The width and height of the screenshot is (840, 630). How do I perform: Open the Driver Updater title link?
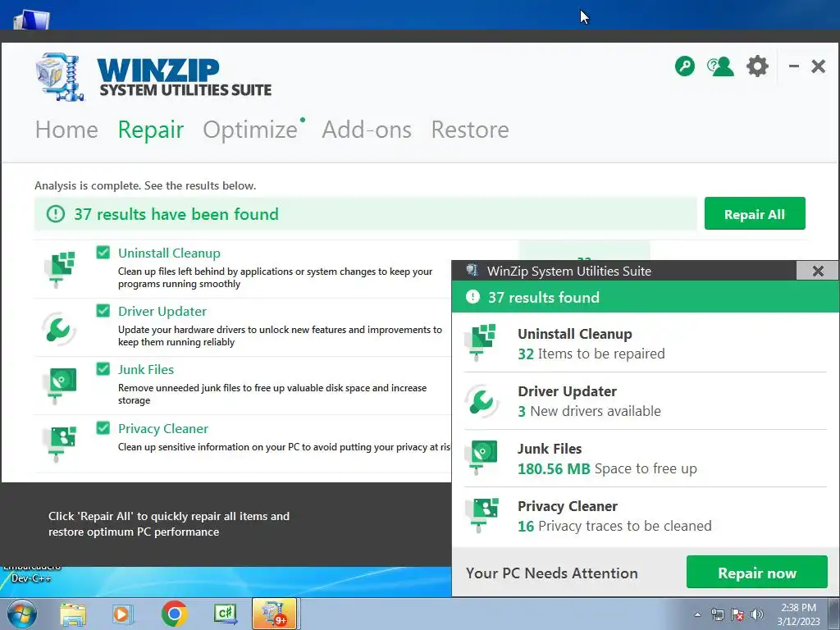coord(162,311)
